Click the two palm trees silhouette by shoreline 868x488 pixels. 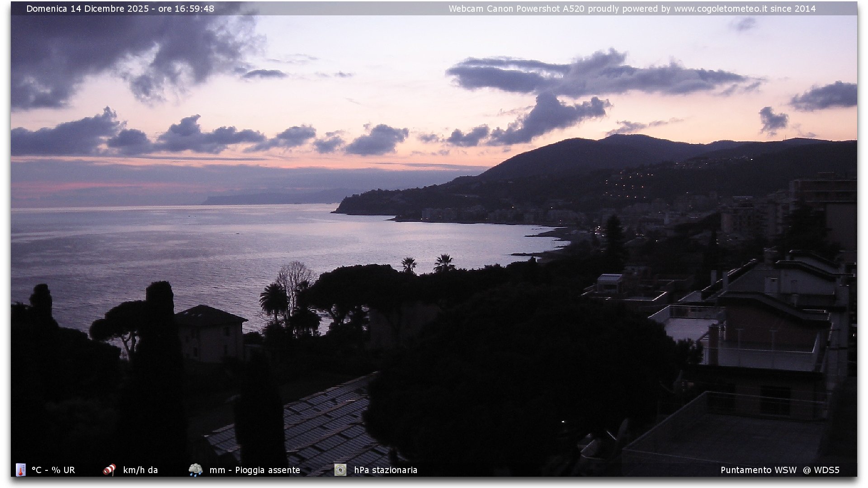(427, 263)
